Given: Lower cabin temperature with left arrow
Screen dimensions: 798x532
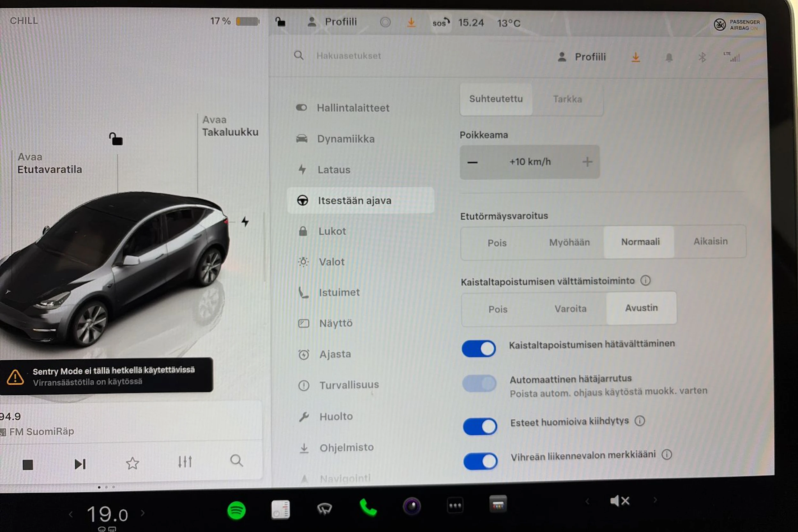Looking at the screenshot, I should click(x=71, y=514).
